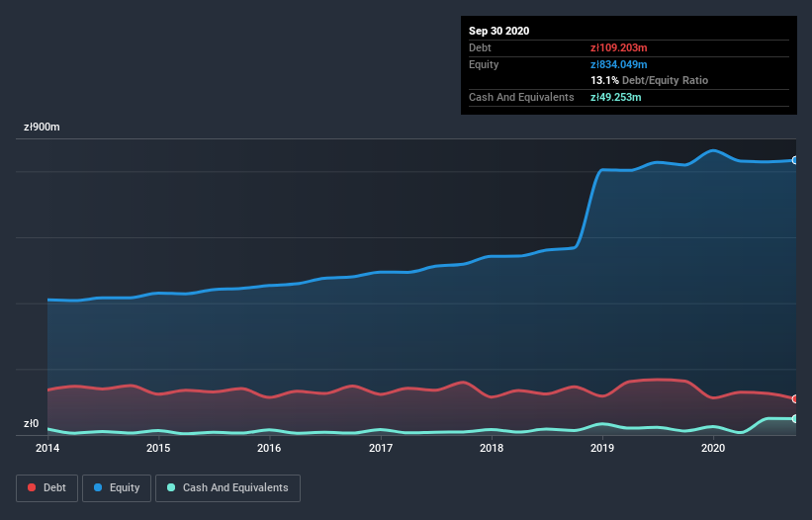Click the 2015 x-axis label

click(x=158, y=448)
